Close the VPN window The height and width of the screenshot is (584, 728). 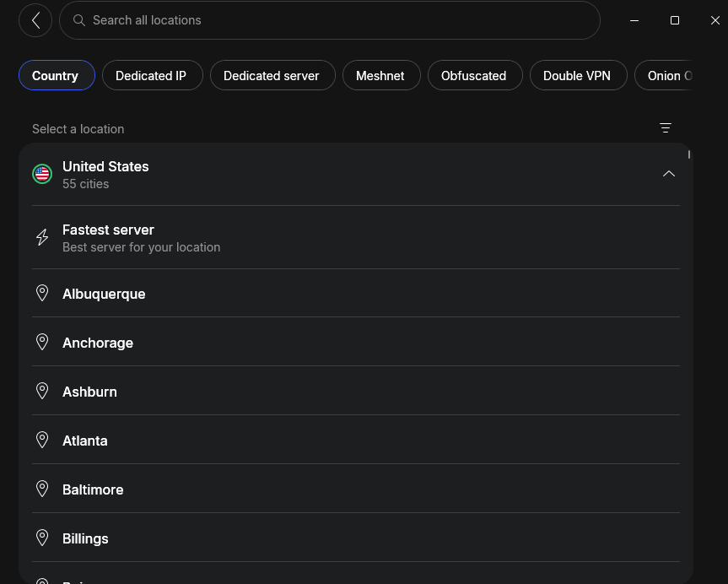(715, 20)
